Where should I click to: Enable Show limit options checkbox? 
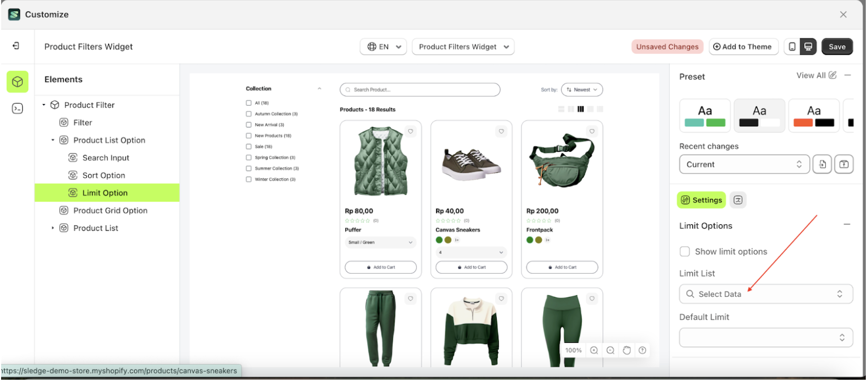tap(685, 251)
